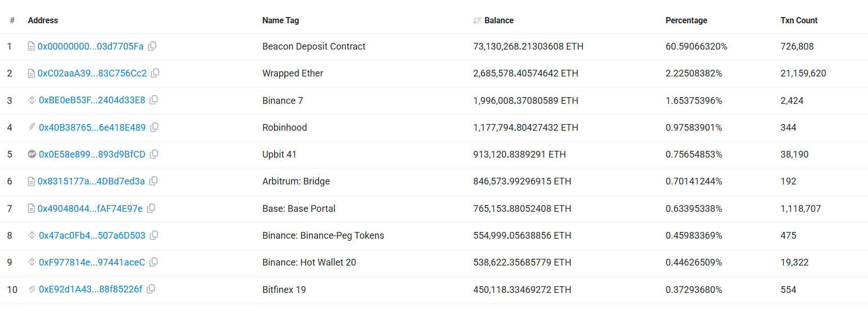The image size is (868, 311).
Task: Click the Name Tag column header
Action: pos(280,20)
